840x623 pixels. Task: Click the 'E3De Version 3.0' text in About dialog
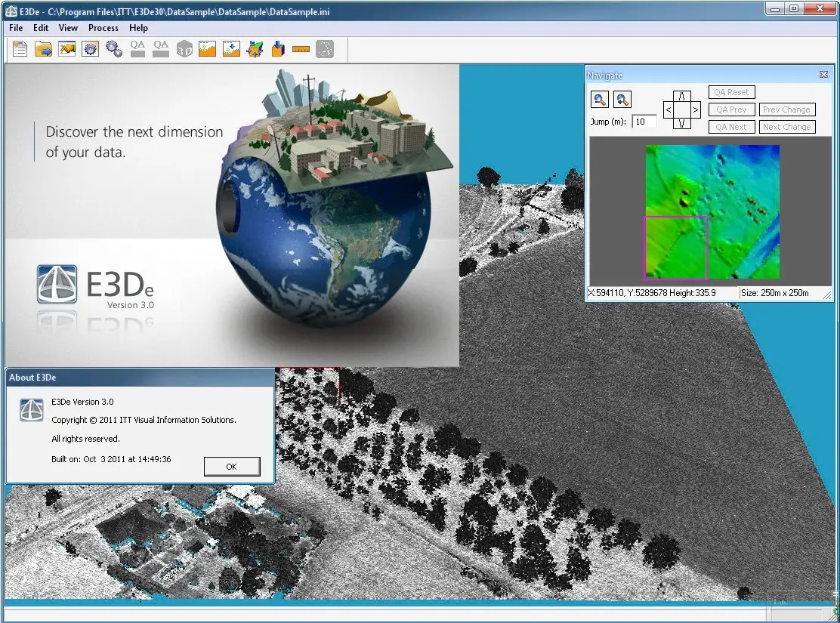tap(82, 402)
